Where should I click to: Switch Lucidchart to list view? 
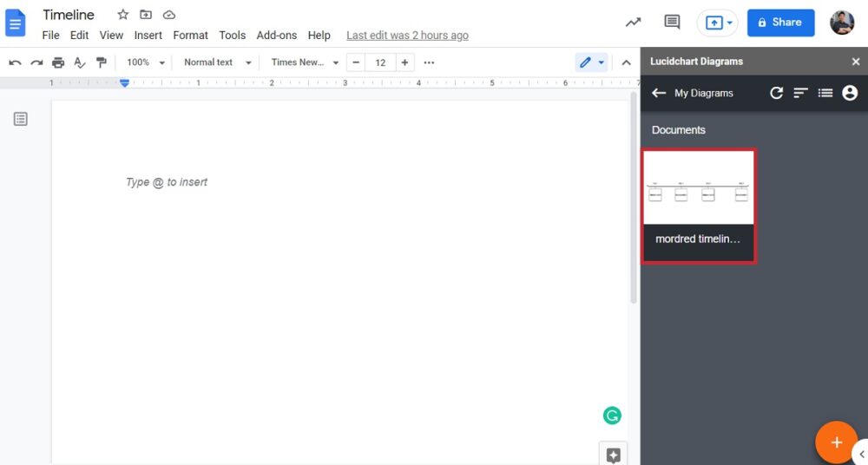coord(825,93)
